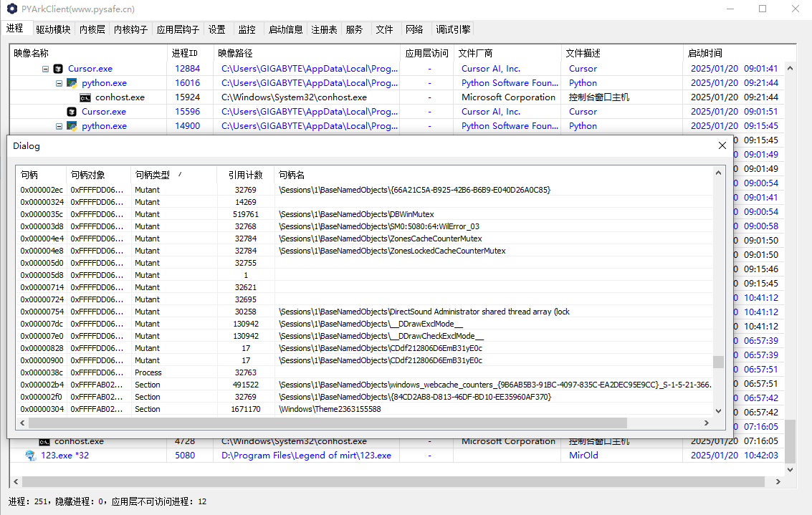The height and width of the screenshot is (515, 812).
Task: Click the Python icon for process 14900
Action: 72,126
